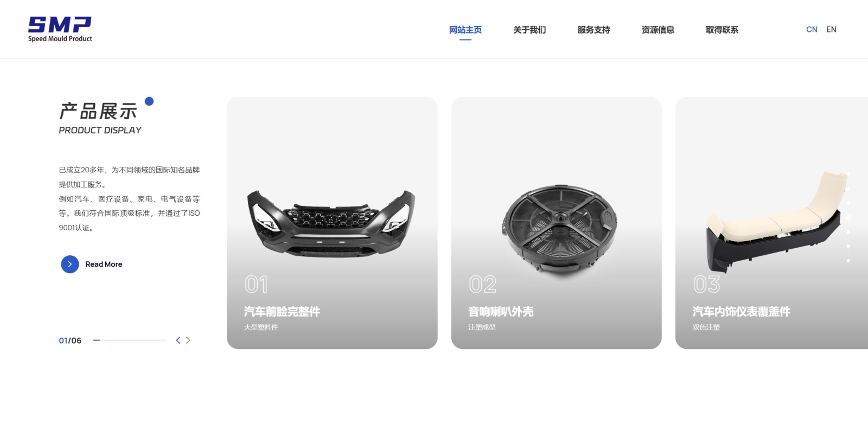The width and height of the screenshot is (868, 446).
Task: Open the 取得联系 navigation item
Action: (x=722, y=30)
